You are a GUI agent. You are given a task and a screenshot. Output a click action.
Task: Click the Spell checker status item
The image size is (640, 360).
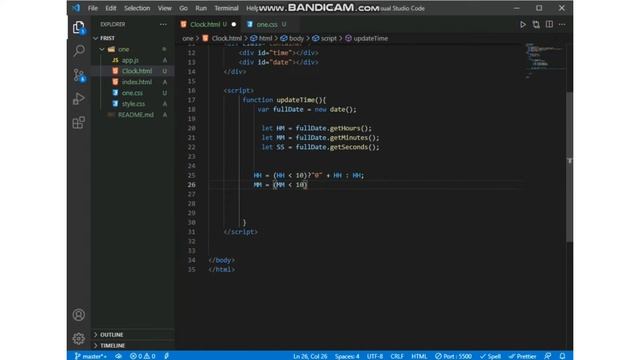490,356
